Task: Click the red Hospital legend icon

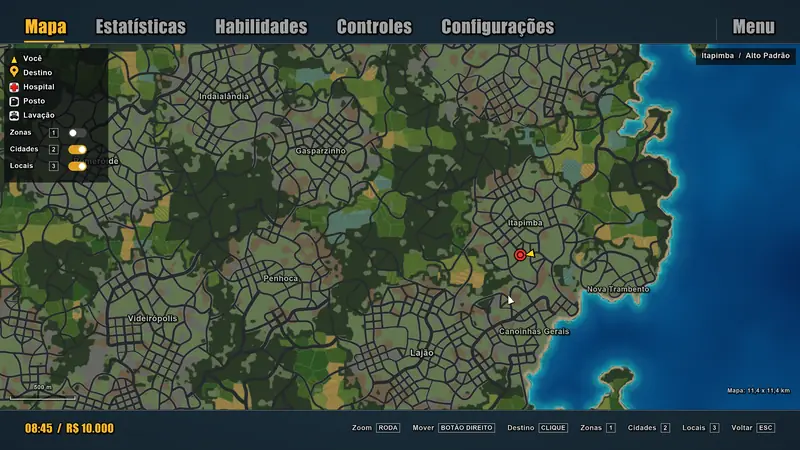Action: [x=14, y=87]
